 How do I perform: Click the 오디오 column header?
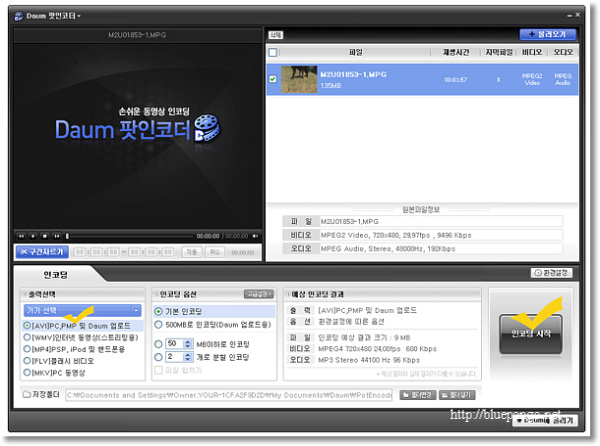[x=563, y=52]
